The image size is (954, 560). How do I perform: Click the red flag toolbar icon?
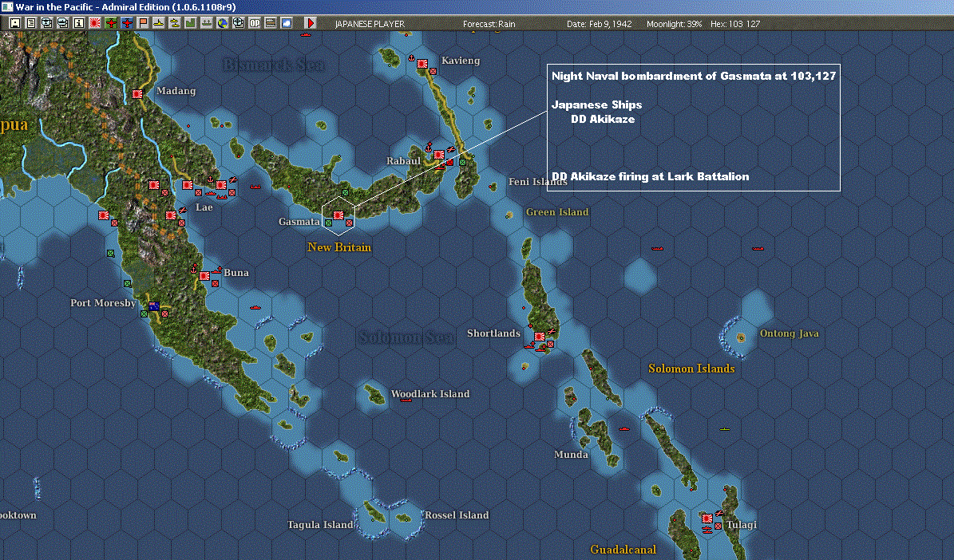(x=143, y=23)
